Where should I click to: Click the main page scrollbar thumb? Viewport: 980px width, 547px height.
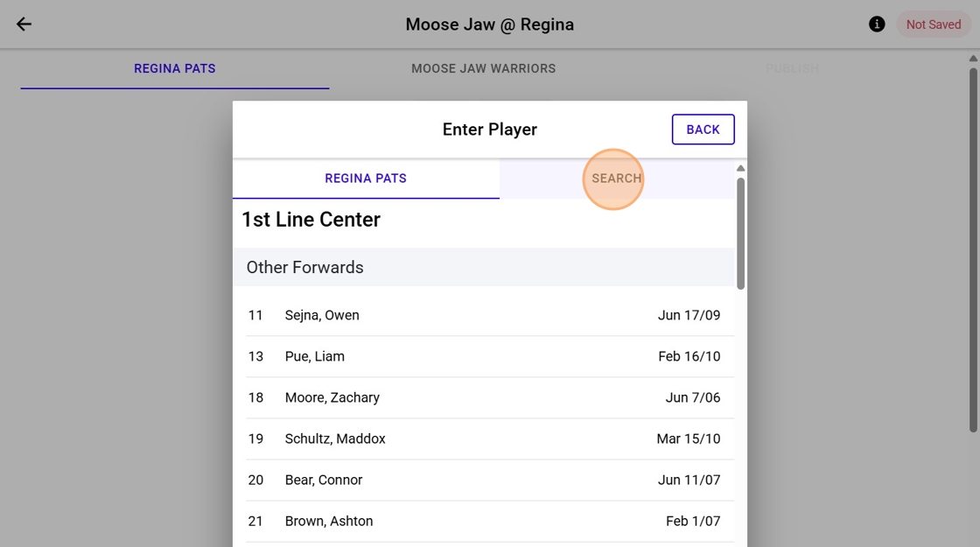click(x=973, y=250)
